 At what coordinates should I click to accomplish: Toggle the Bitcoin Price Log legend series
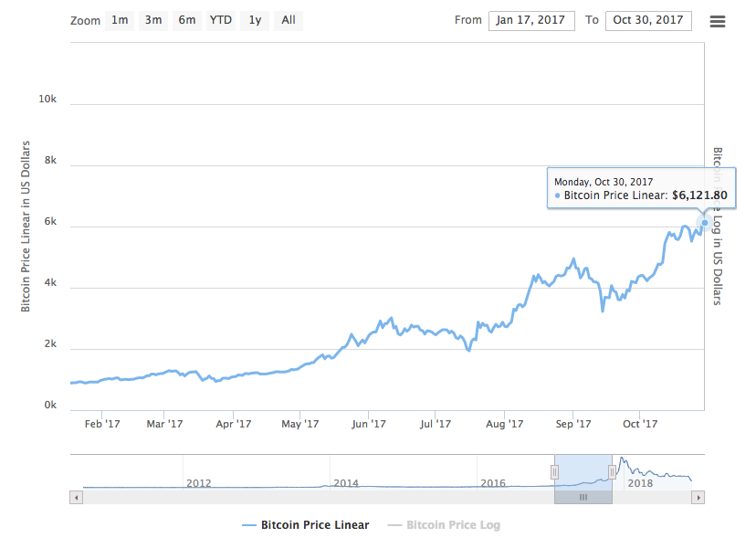tap(444, 525)
